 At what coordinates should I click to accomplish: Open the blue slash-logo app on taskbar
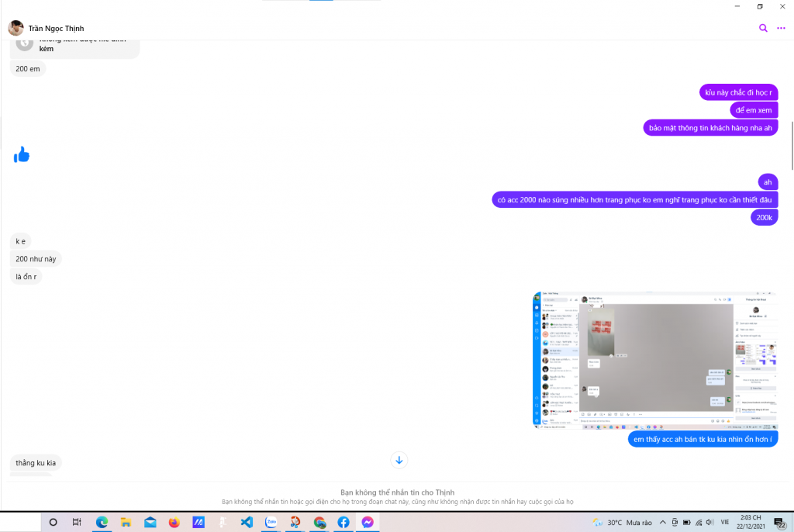pyautogui.click(x=198, y=522)
